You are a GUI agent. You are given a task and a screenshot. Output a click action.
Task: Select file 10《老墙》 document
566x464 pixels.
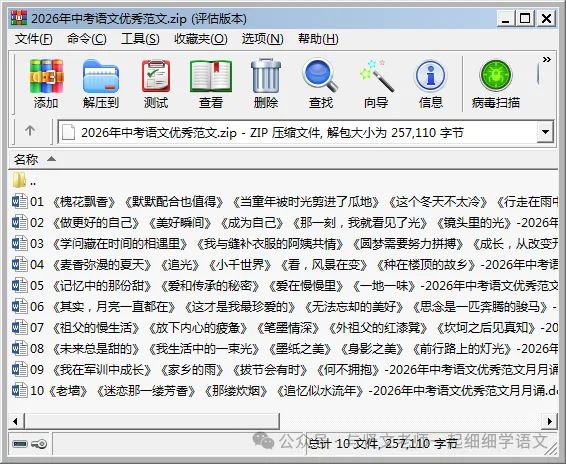click(x=285, y=390)
